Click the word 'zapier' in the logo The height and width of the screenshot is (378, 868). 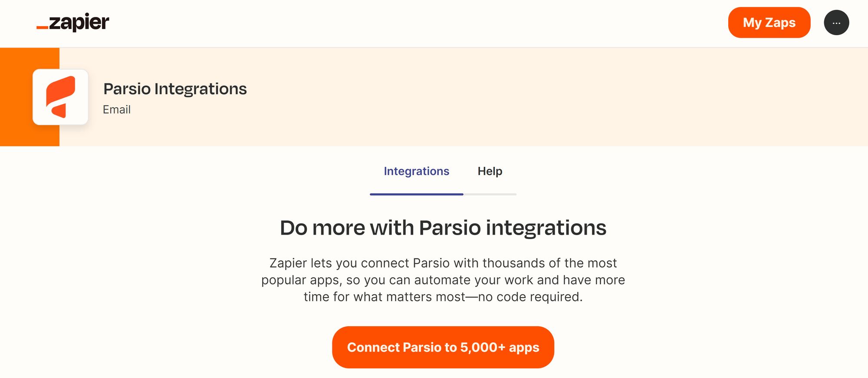point(79,22)
